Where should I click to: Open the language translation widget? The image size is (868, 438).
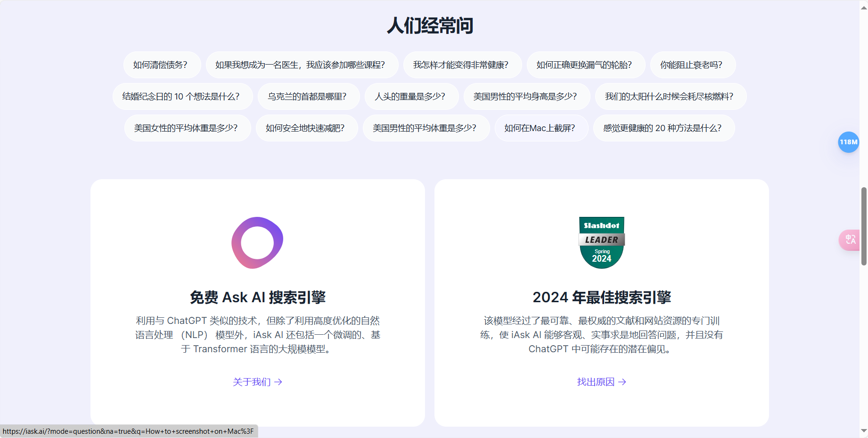(x=849, y=240)
